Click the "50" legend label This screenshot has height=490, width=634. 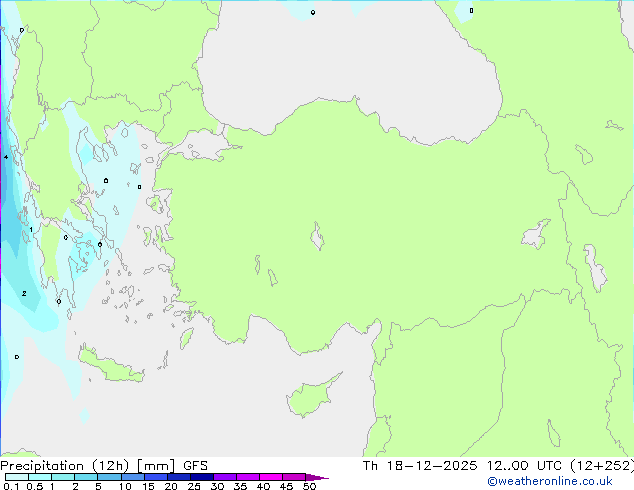click(309, 486)
